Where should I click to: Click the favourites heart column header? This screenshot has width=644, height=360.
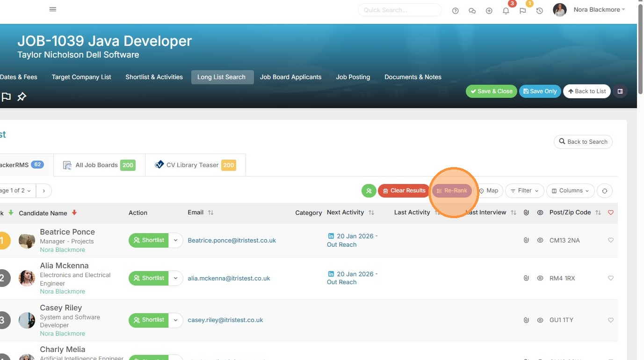point(610,213)
